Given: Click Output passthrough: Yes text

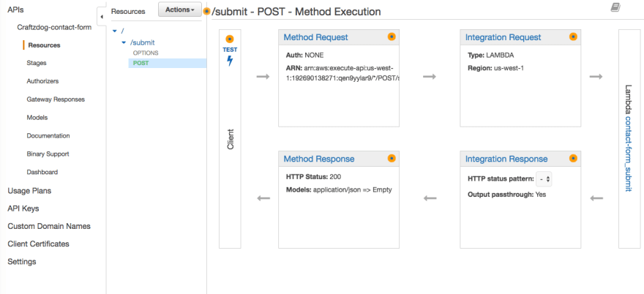Looking at the screenshot, I should click(x=507, y=195).
